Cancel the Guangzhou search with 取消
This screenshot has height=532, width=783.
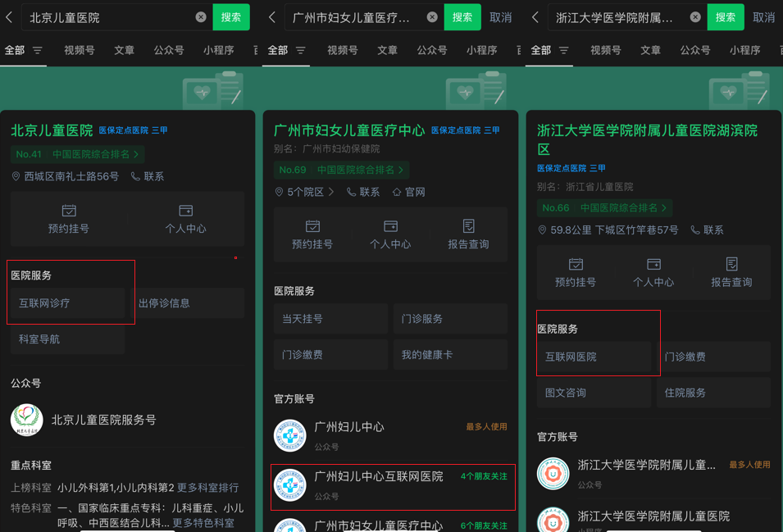(500, 17)
